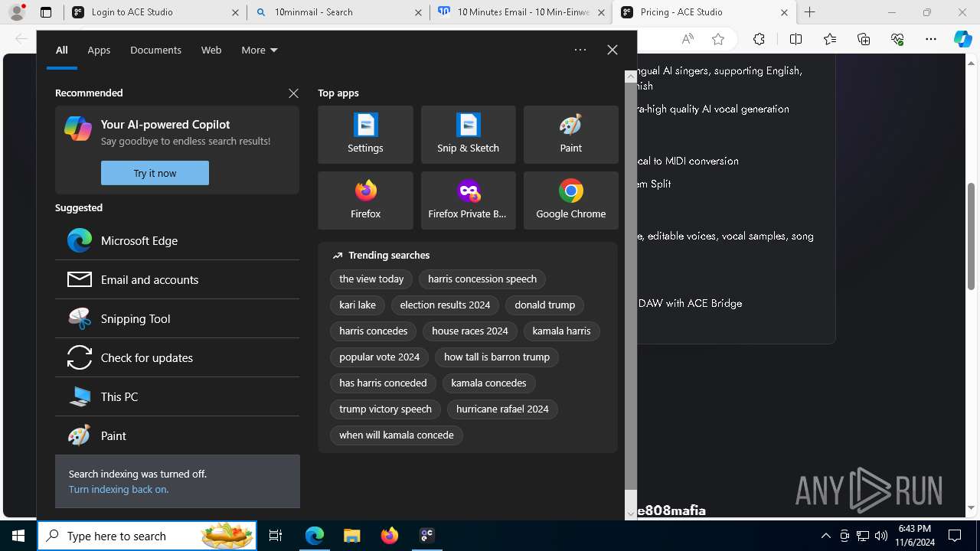Select Check for updates suggestion

click(x=177, y=357)
